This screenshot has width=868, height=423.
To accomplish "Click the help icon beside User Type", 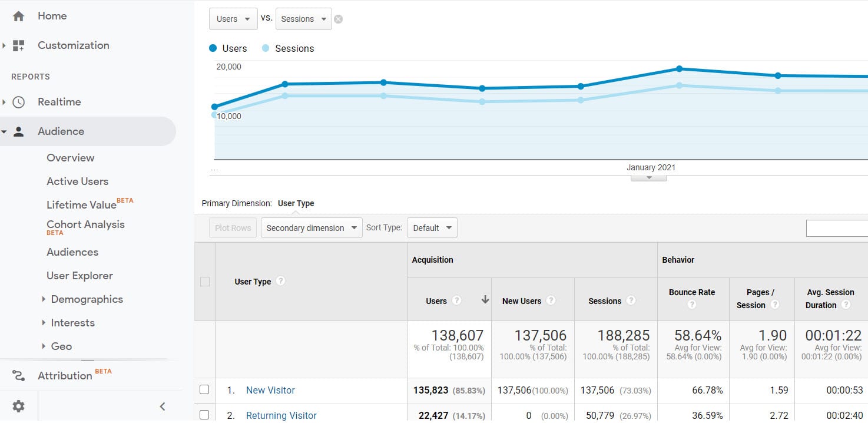I will click(x=280, y=281).
